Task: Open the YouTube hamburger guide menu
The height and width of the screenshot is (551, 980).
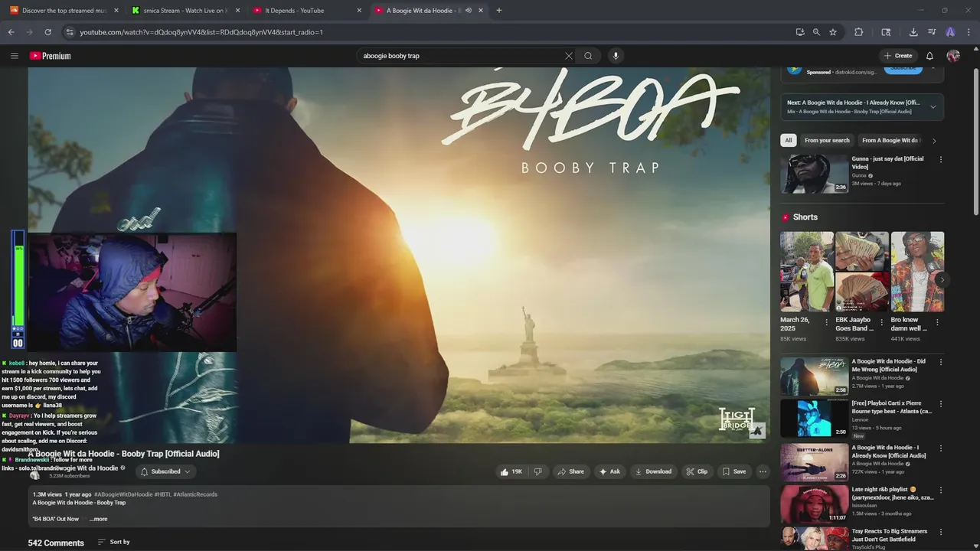Action: point(14,56)
